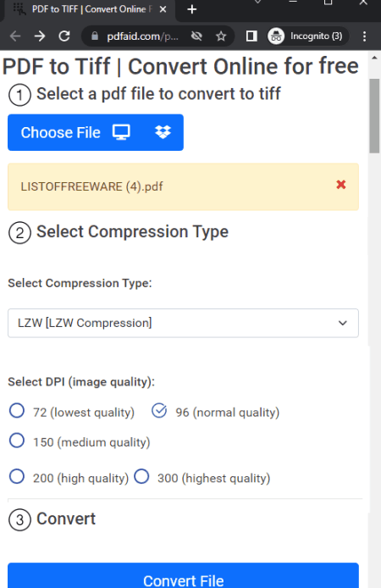Bookmark page with star icon
381x588 pixels.
221,36
